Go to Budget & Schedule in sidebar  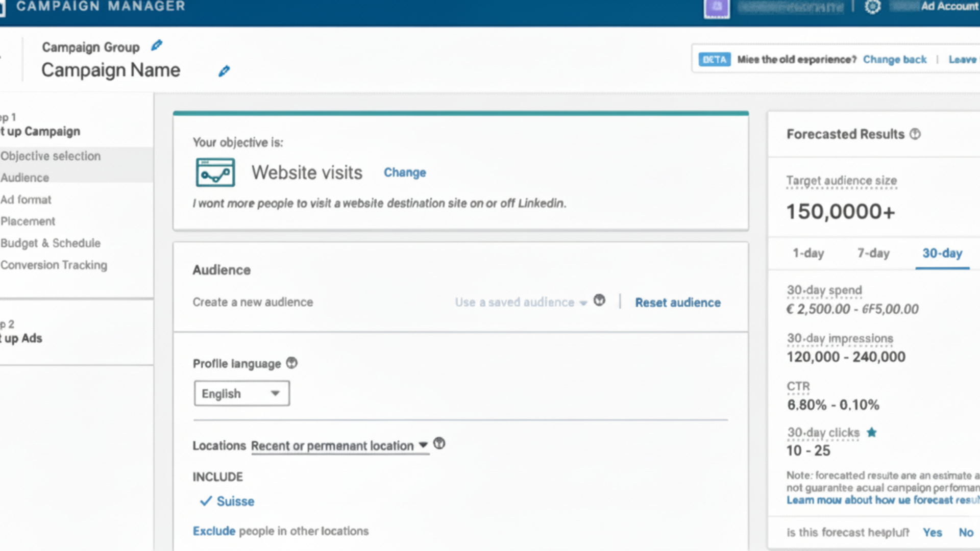pos(51,243)
